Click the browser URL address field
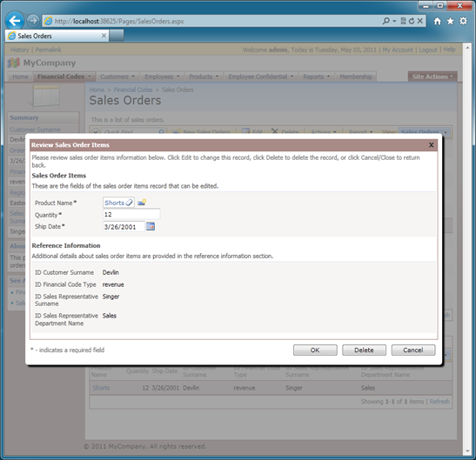Image resolution: width=476 pixels, height=460 pixels. coord(212,21)
